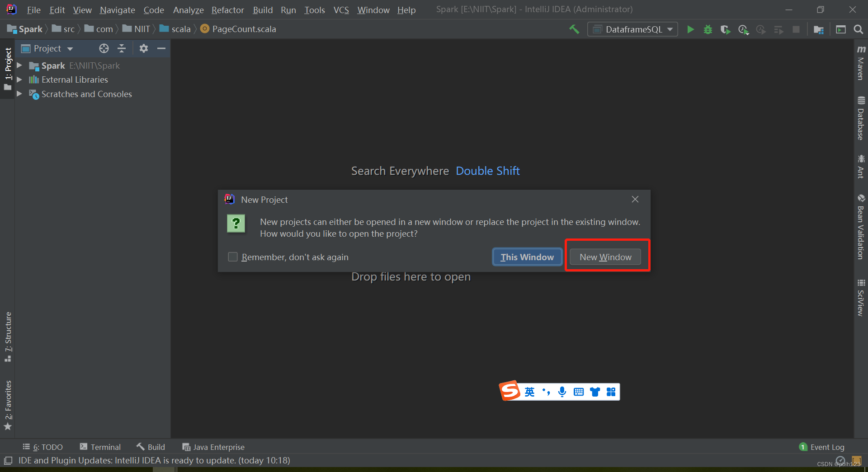Close the New Project dialog
This screenshot has width=868, height=472.
[635, 199]
